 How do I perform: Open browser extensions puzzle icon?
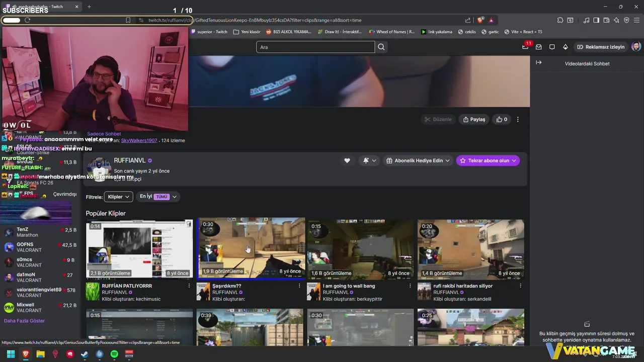click(x=560, y=20)
